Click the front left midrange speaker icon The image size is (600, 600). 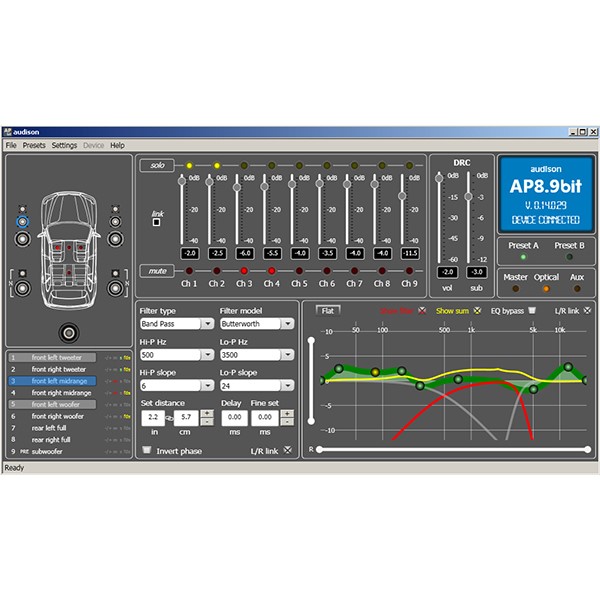23,220
